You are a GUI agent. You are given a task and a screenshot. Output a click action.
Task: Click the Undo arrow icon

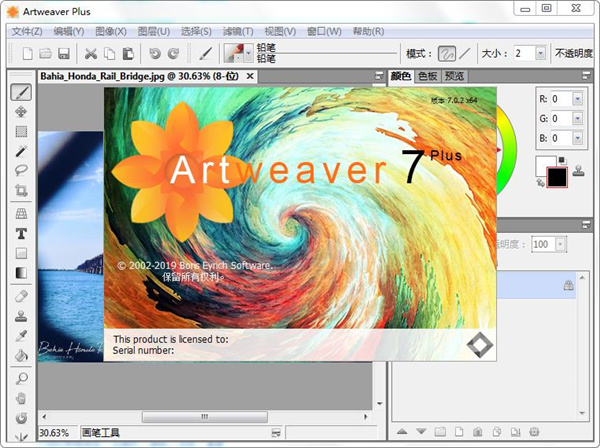click(155, 54)
